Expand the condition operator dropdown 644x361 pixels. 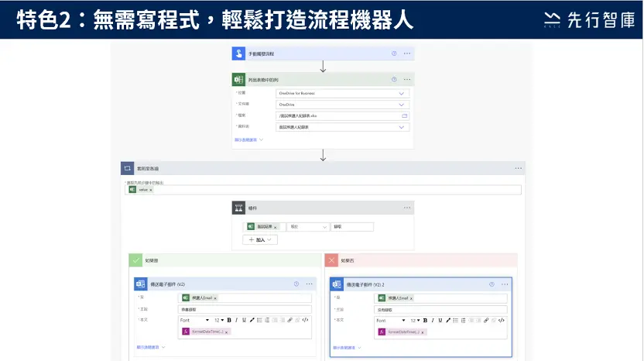324,227
